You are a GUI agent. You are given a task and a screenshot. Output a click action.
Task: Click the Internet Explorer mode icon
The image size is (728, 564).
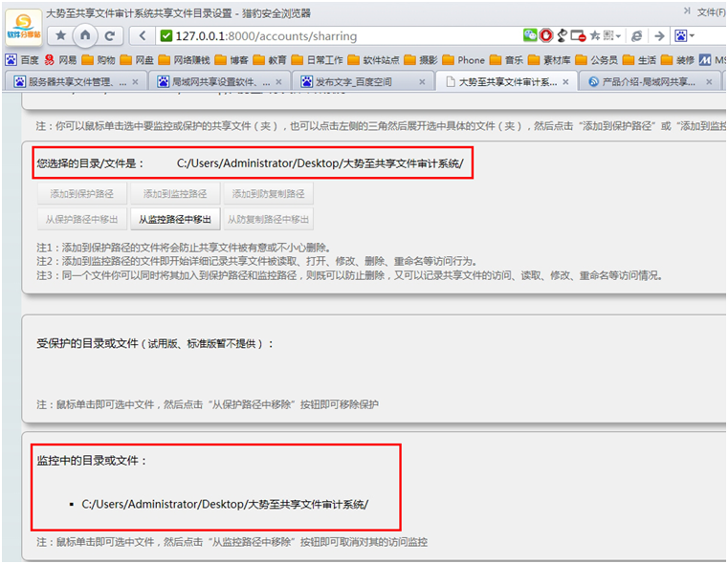coord(636,35)
